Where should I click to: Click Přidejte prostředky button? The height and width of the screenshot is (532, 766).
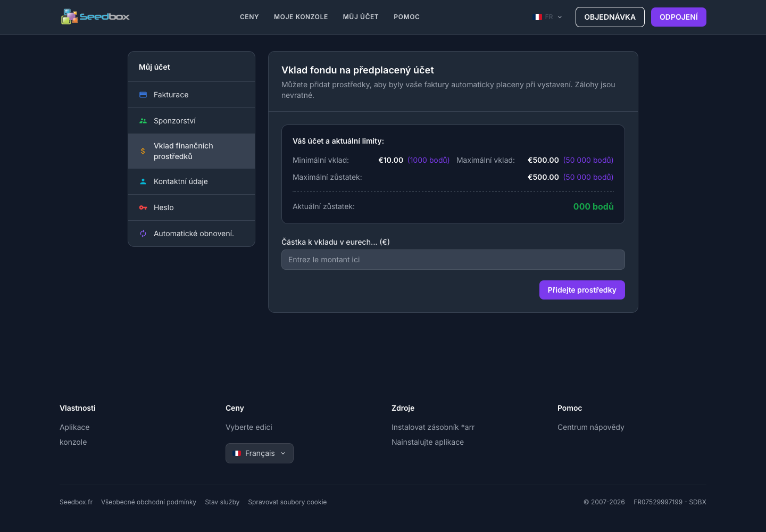[x=582, y=290]
